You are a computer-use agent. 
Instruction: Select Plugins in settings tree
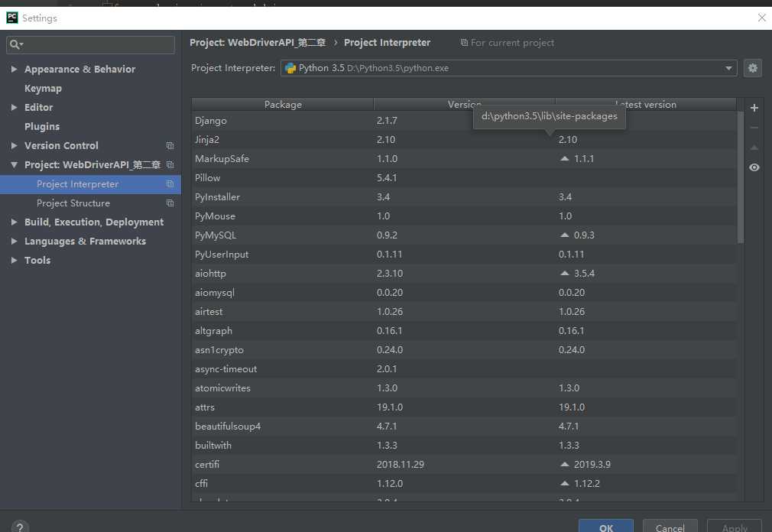coord(42,126)
